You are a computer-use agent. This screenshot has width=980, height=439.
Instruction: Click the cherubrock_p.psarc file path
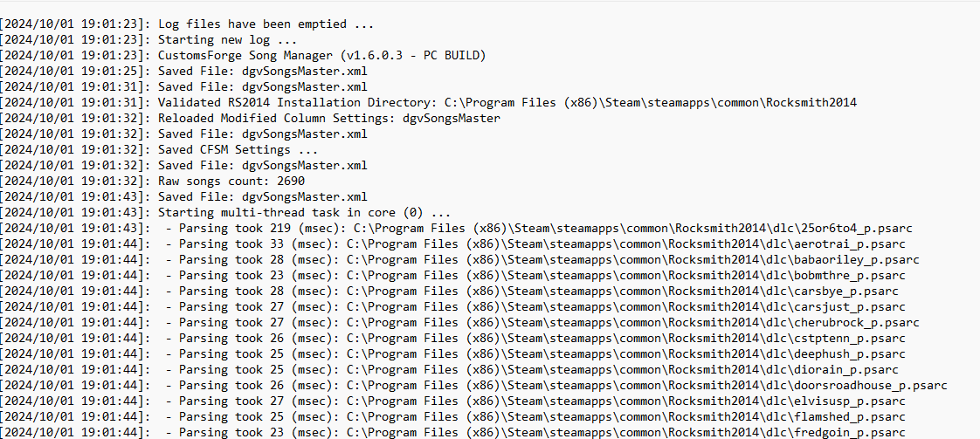[x=633, y=323]
